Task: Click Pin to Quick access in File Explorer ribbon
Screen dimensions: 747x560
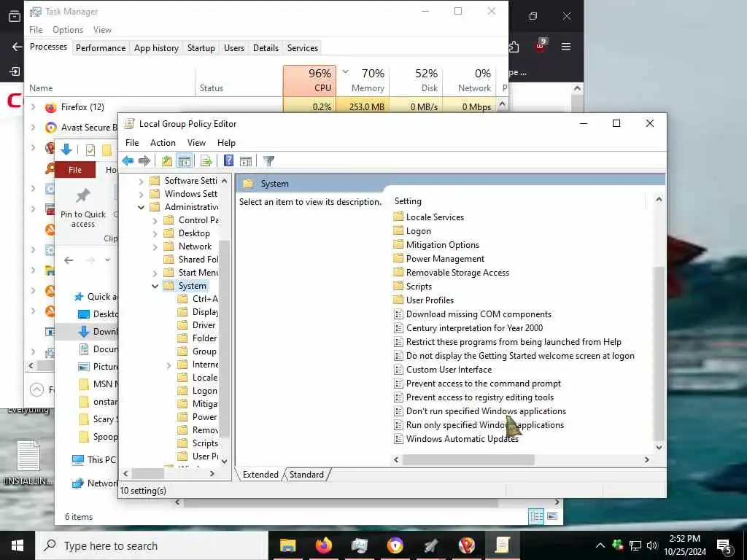Action: coord(83,208)
